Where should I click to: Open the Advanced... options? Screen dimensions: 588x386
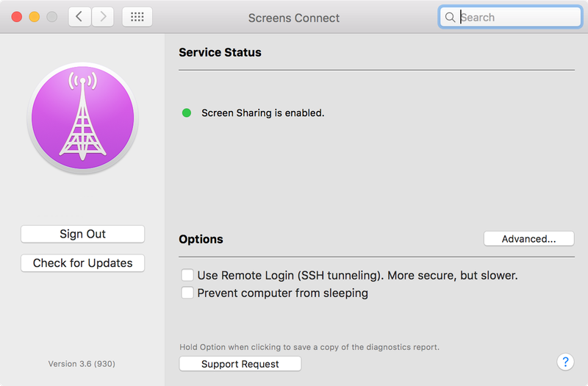tap(528, 238)
